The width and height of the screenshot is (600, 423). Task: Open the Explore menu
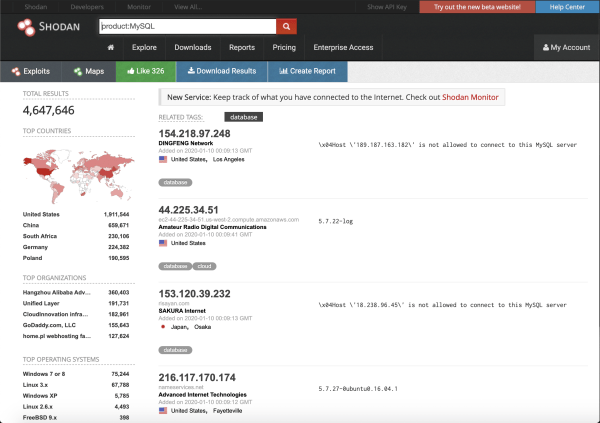pos(144,47)
